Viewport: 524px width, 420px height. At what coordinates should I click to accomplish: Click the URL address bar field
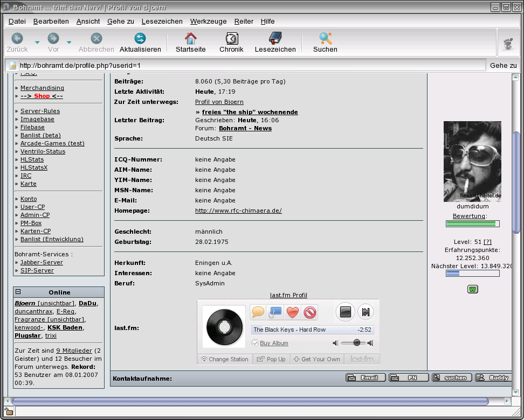pos(248,65)
